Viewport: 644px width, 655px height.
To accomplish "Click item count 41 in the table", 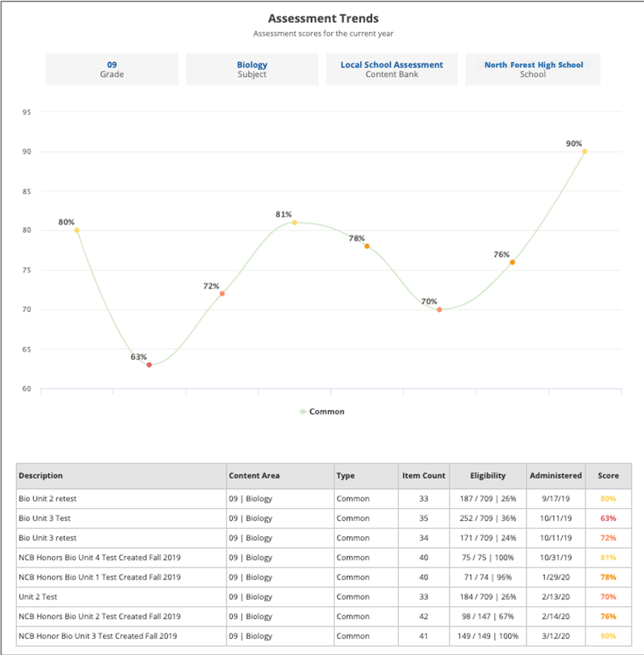I will coord(424,636).
